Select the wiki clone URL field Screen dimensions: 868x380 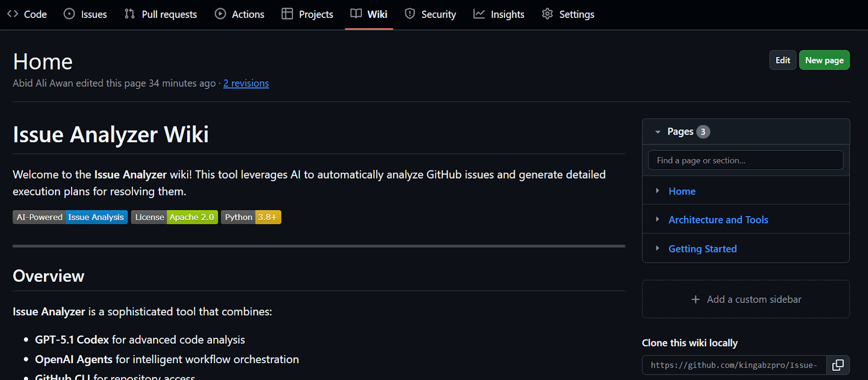(x=734, y=365)
